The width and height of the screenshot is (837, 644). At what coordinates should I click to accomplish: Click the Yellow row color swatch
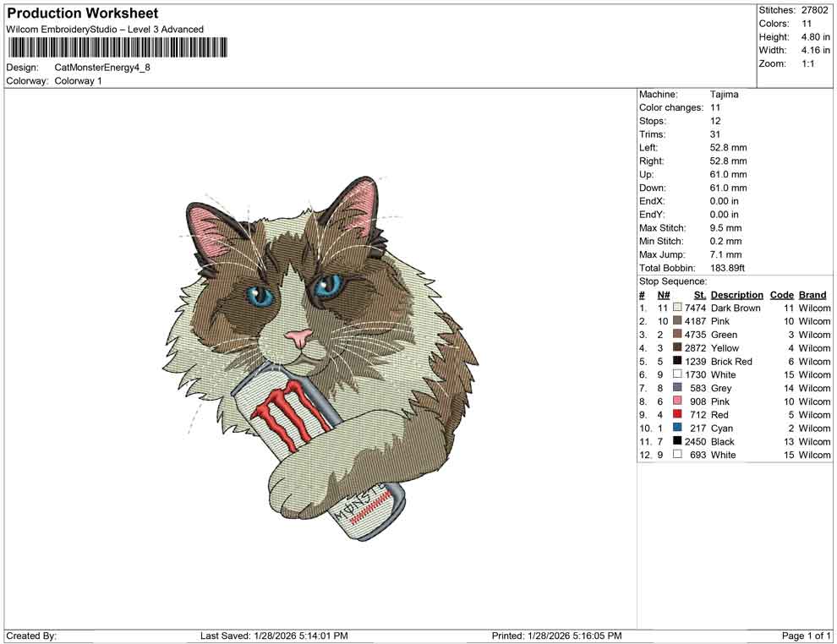pyautogui.click(x=677, y=347)
